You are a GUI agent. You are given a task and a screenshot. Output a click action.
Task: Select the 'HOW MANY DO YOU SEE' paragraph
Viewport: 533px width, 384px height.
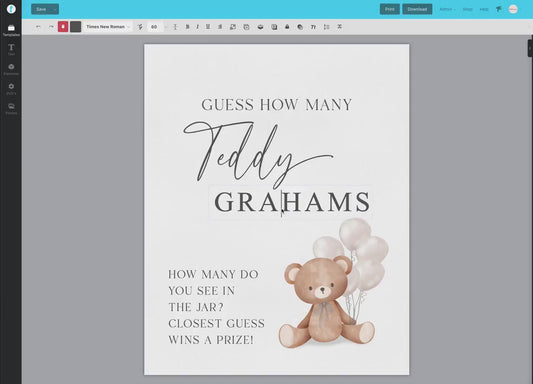click(216, 307)
